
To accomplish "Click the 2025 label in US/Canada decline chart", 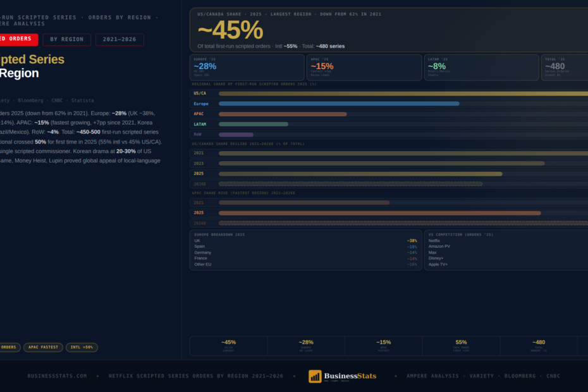I will coord(199,174).
